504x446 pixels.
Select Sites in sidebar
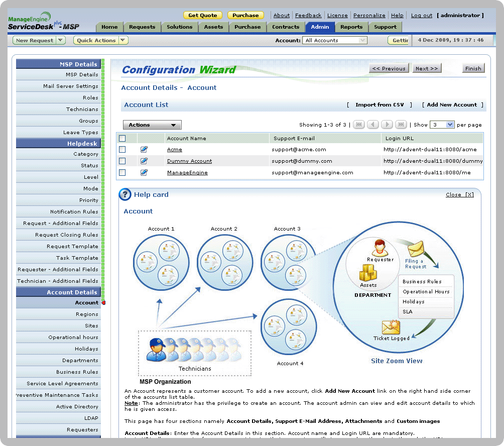pos(59,326)
